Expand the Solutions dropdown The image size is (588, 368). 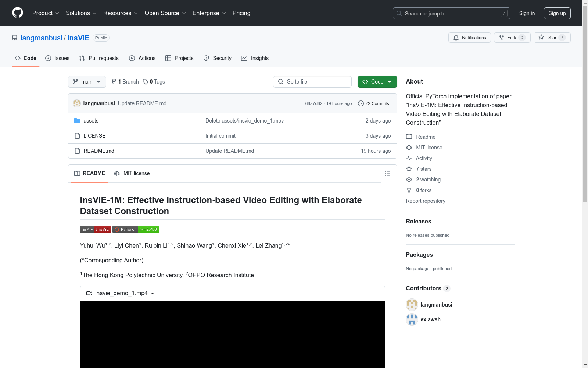tap(81, 13)
